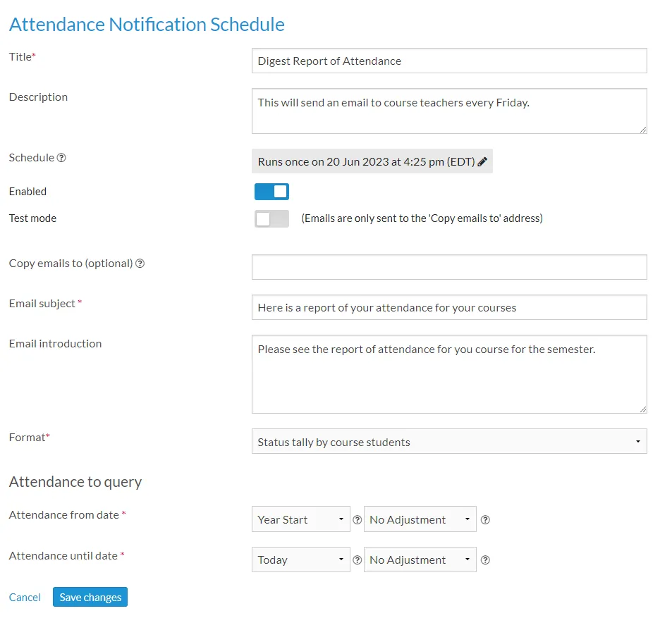Click the 'Format' field label
The height and width of the screenshot is (618, 672).
27,438
